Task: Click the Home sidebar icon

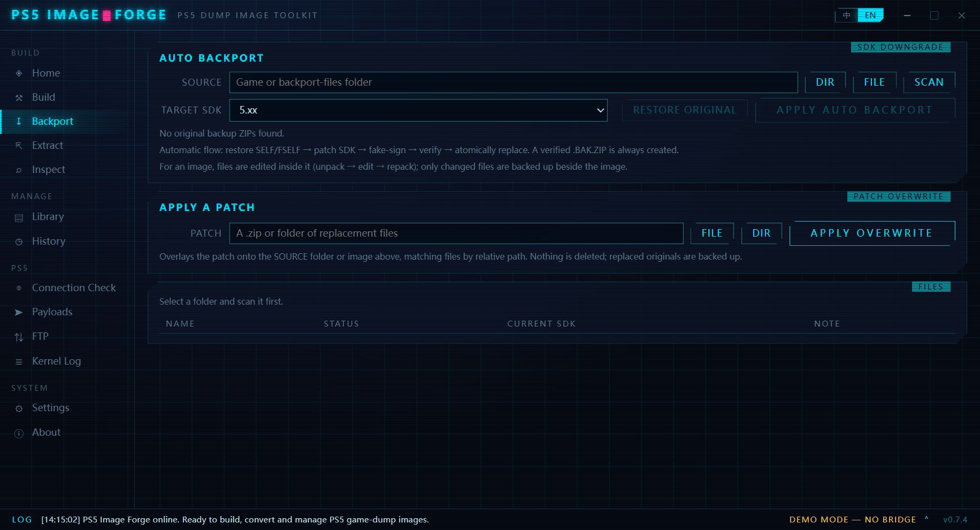Action: pos(19,73)
